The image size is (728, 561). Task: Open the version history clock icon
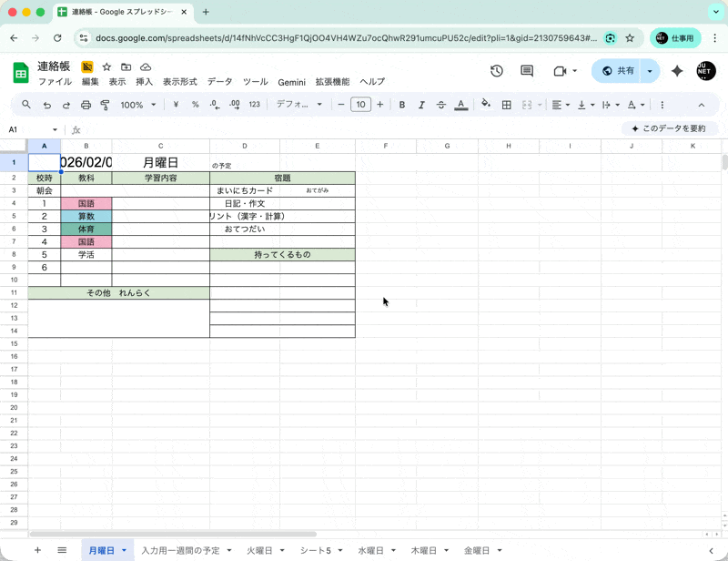pos(497,71)
